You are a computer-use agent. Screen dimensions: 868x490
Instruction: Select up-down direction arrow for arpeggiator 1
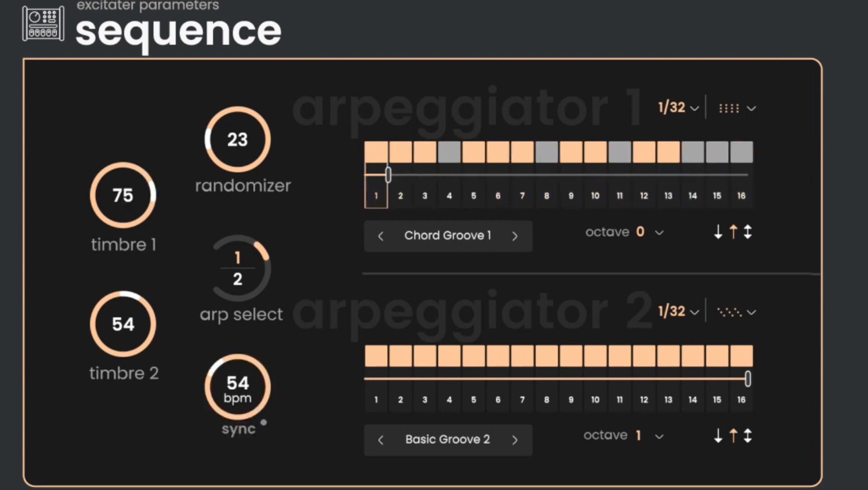(748, 232)
